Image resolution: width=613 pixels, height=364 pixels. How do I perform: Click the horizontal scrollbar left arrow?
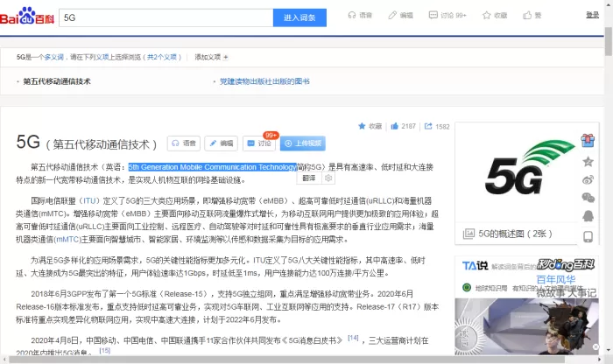point(4,360)
